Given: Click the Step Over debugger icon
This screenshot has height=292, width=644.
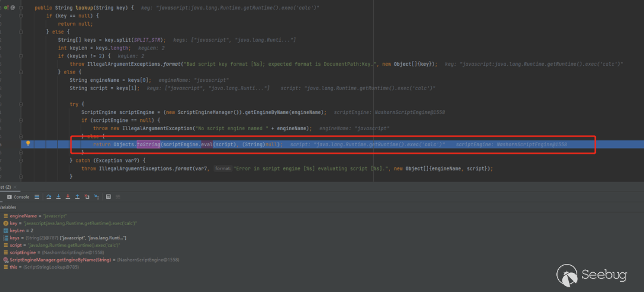Looking at the screenshot, I should [49, 197].
